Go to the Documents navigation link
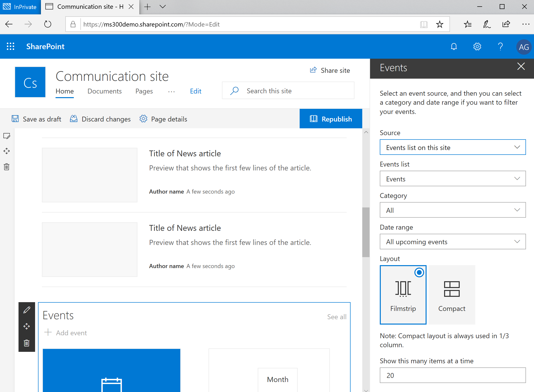This screenshot has height=392, width=534. click(x=105, y=91)
